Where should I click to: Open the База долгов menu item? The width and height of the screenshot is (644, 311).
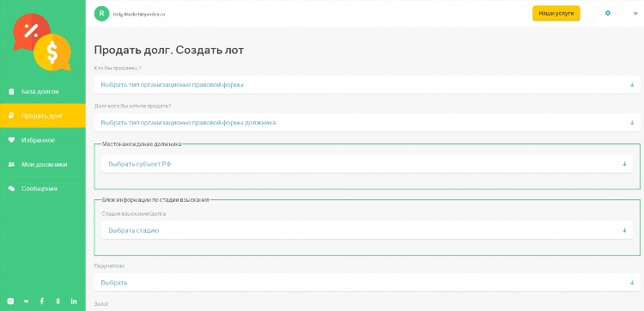click(x=43, y=92)
